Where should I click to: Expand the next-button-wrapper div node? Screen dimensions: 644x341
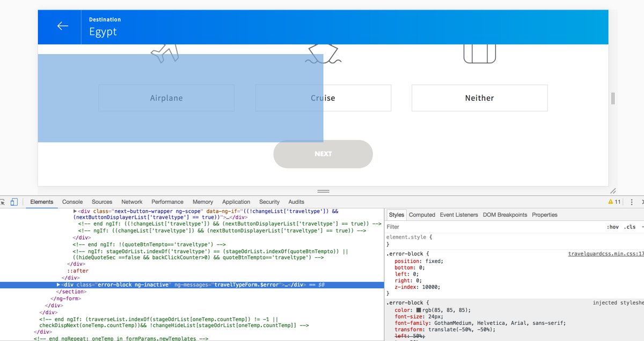(x=75, y=212)
